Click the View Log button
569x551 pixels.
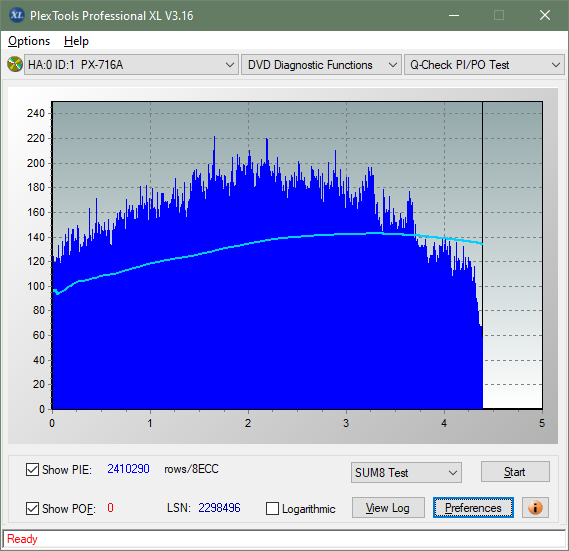tap(388, 507)
